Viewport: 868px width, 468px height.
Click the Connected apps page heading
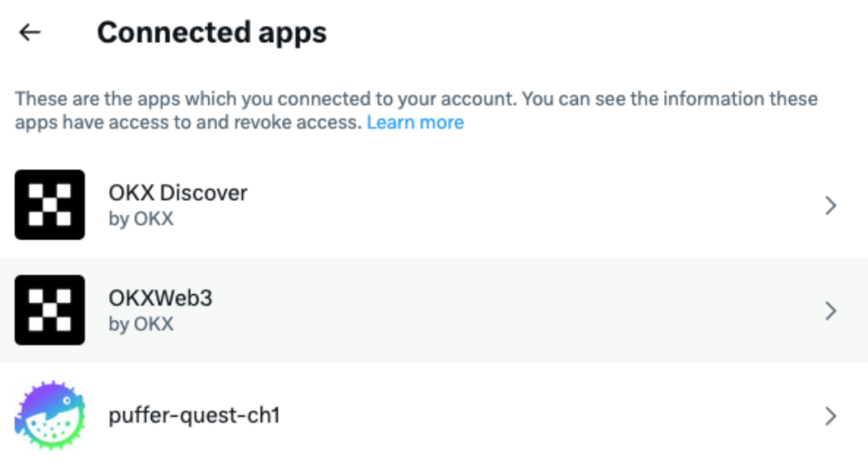[211, 33]
